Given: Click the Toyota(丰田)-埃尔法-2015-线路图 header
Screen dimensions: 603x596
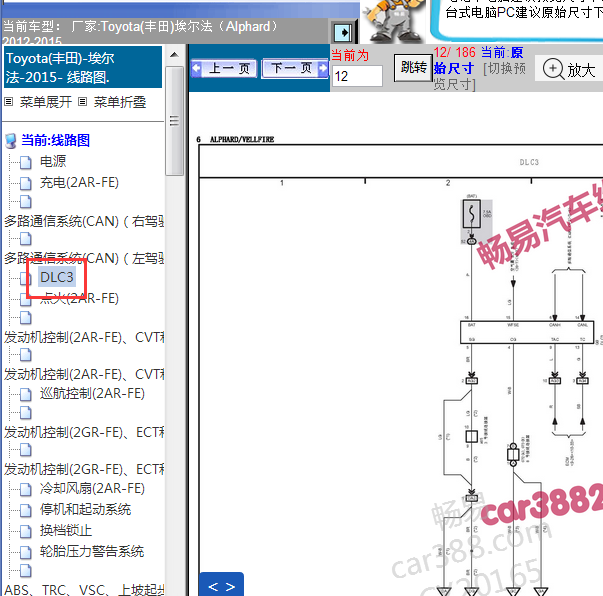Looking at the screenshot, I should point(82,67).
